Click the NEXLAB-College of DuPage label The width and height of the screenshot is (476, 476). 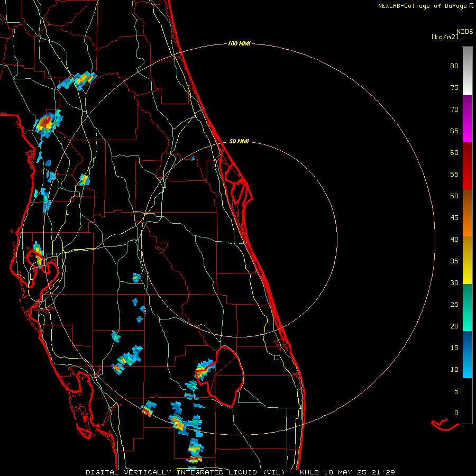click(422, 6)
